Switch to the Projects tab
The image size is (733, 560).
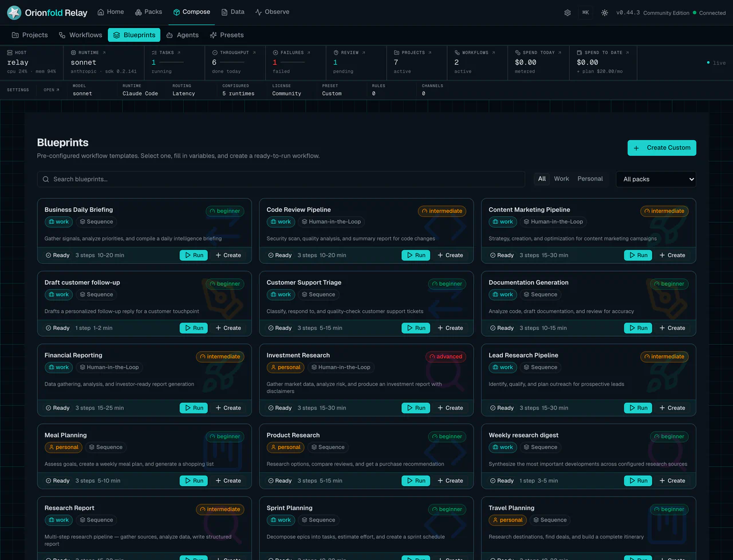(x=30, y=35)
